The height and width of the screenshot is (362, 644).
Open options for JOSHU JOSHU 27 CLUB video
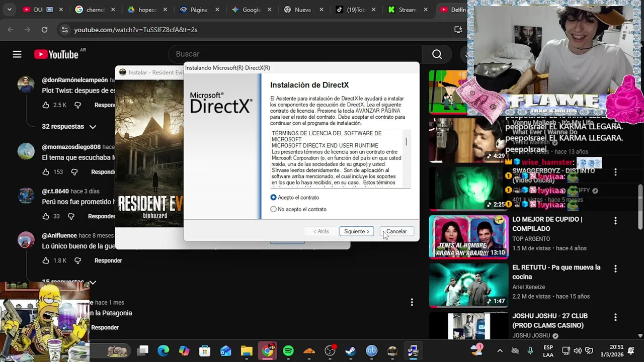[x=615, y=317]
